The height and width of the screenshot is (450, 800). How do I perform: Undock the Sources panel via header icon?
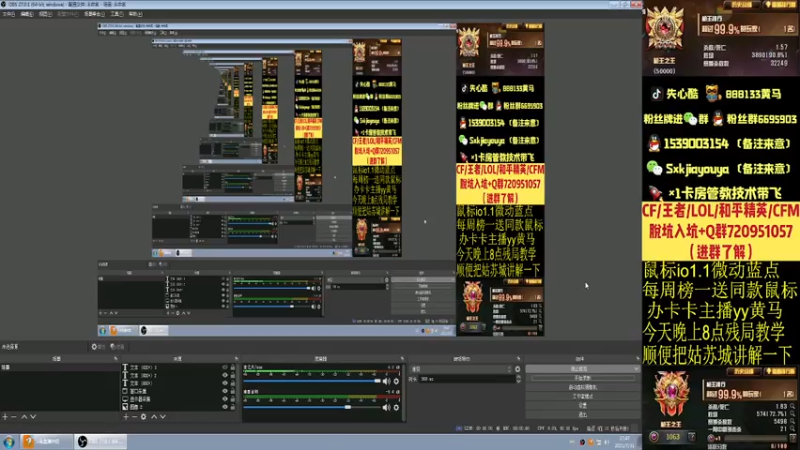click(236, 359)
